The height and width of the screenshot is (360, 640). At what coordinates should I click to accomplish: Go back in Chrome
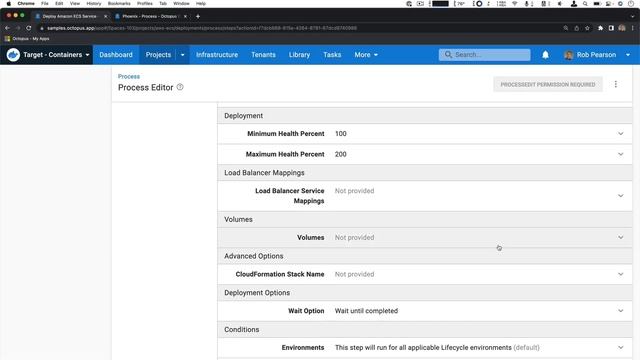(7, 28)
